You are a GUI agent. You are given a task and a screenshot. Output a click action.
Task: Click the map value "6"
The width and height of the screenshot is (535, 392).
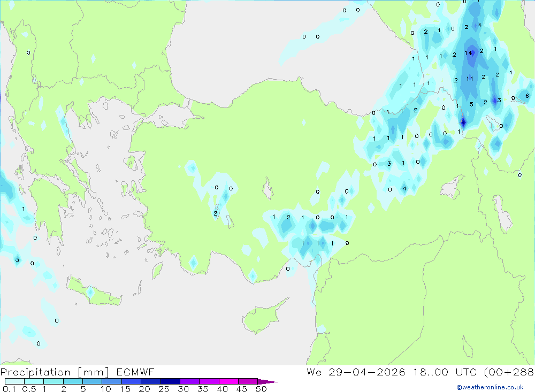point(527,96)
